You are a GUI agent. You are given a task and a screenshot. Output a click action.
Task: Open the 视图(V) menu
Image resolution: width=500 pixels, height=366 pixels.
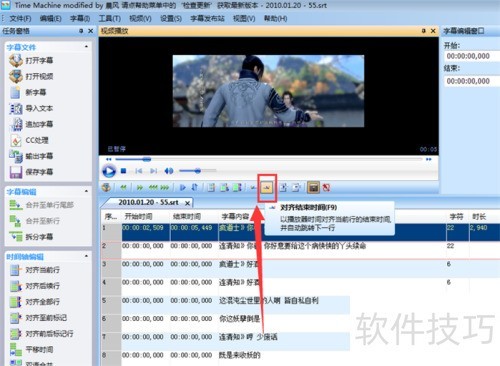[244, 18]
